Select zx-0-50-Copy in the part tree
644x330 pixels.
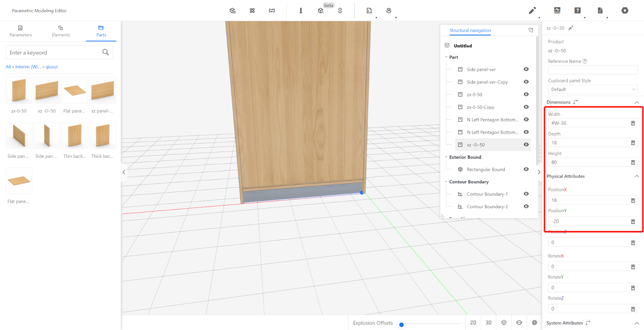click(x=480, y=107)
